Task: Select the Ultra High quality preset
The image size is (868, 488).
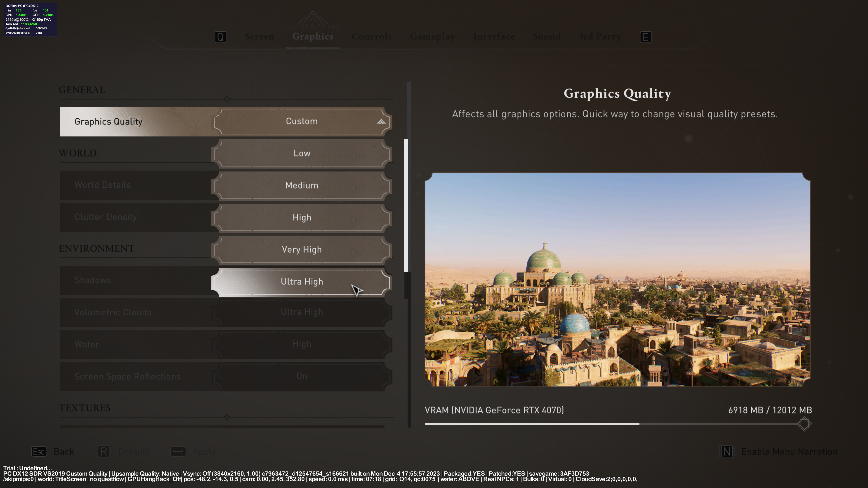Action: (302, 282)
